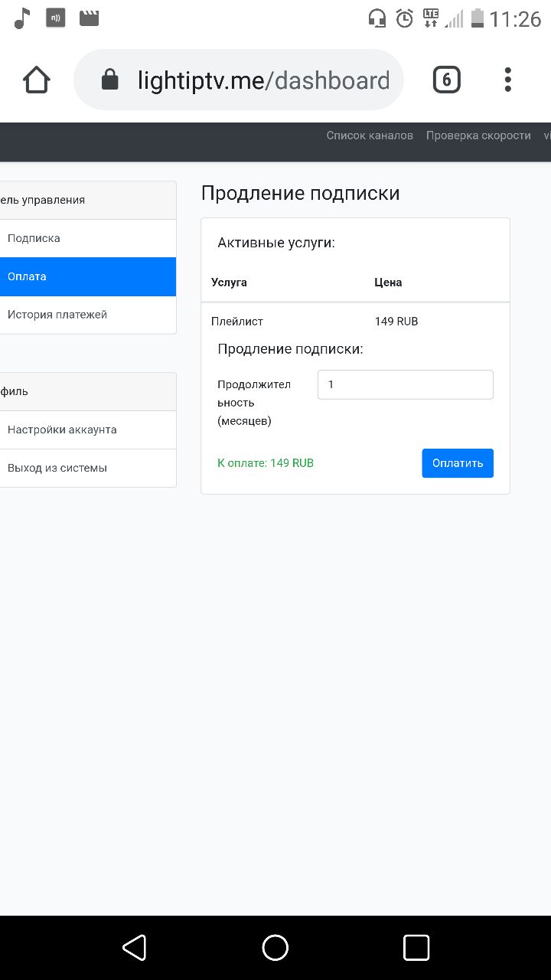This screenshot has height=980, width=551.
Task: Tap the music note status bar icon
Action: coord(22,18)
